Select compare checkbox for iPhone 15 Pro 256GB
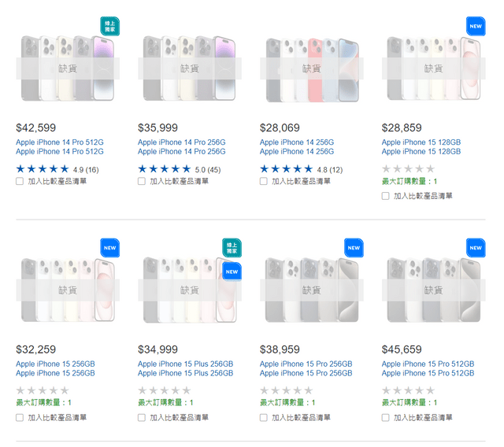The width and height of the screenshot is (504, 447). (x=264, y=417)
